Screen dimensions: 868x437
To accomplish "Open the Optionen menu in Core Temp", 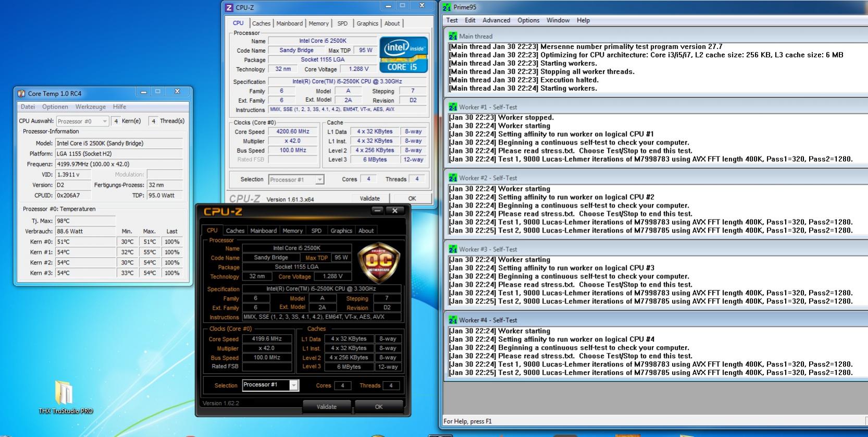I will click(55, 107).
